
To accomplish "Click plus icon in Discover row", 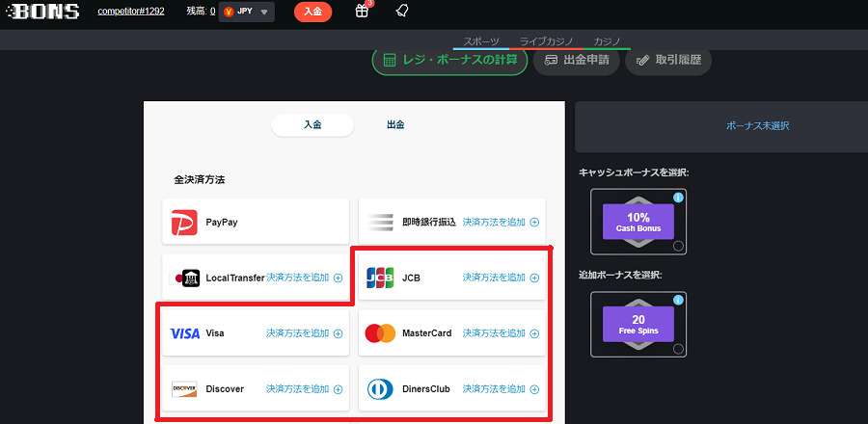I will click(338, 389).
